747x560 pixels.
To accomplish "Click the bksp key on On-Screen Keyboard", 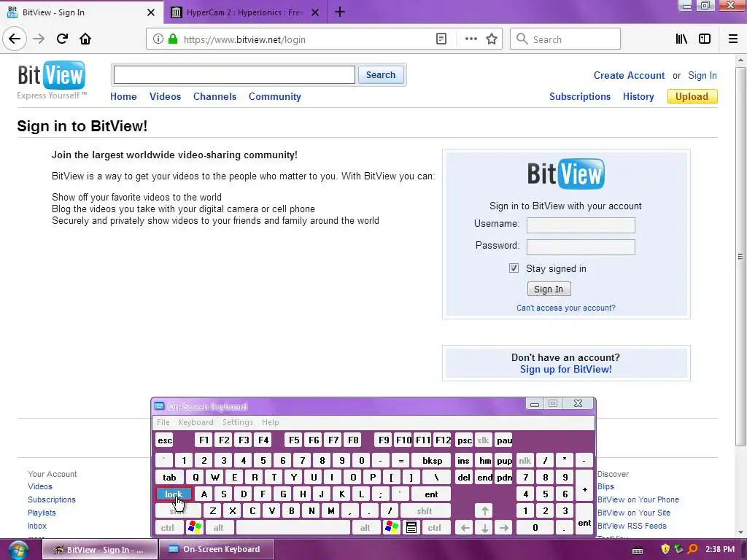I will coord(432,461).
